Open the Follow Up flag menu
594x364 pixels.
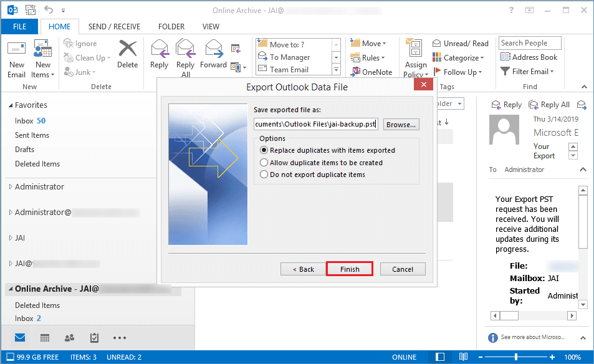457,72
